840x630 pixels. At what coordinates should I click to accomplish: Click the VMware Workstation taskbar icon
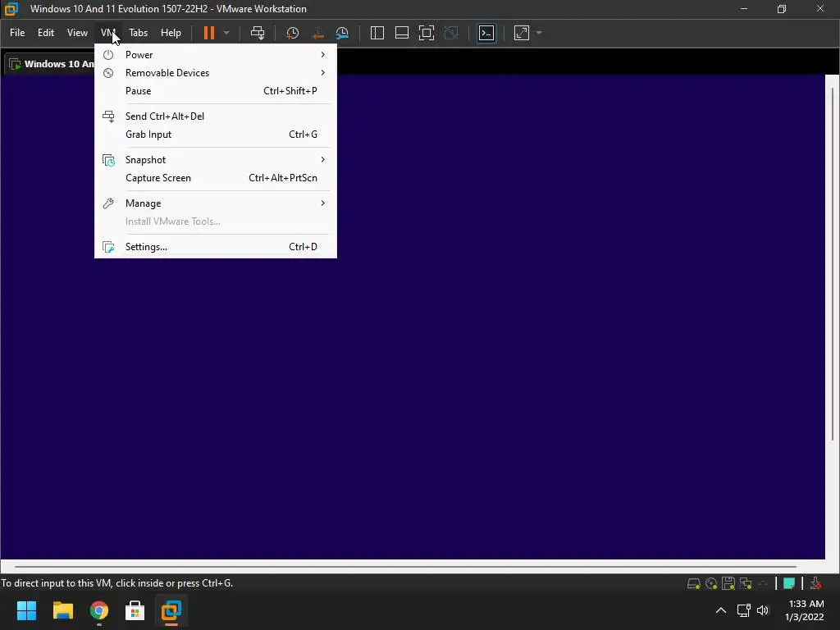[171, 610]
